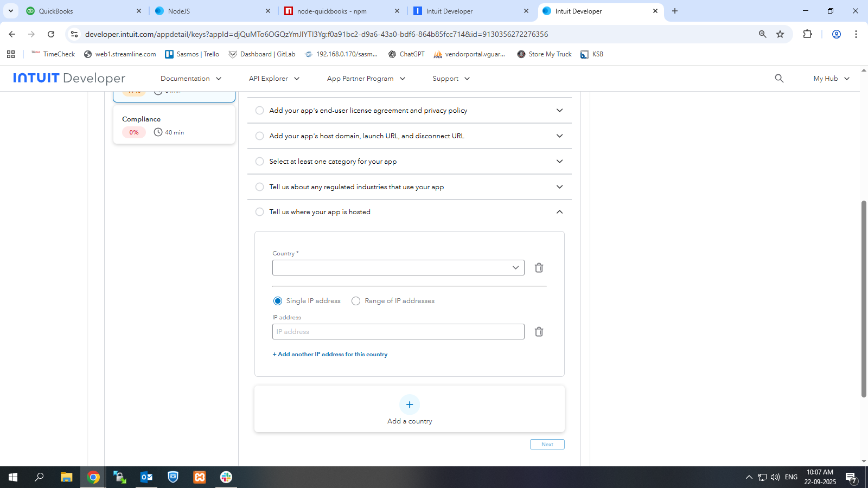Click 'Add another IP address for this country'
868x488 pixels.
pyautogui.click(x=330, y=355)
